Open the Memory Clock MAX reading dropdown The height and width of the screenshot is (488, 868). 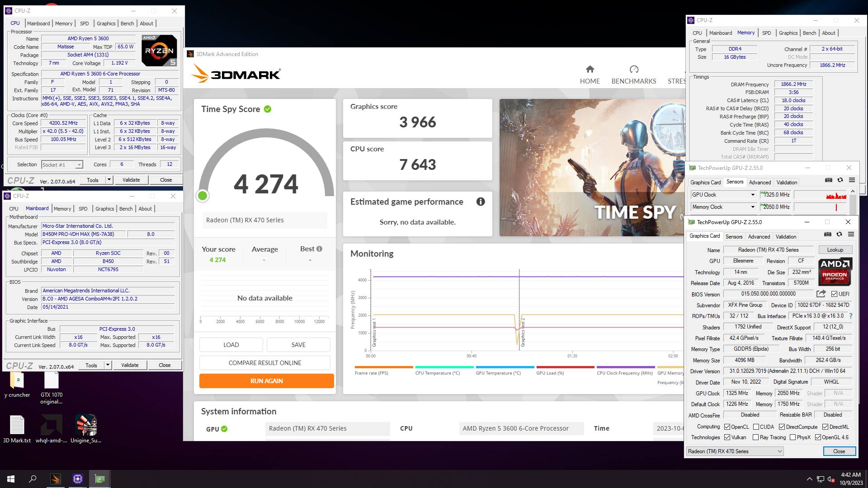click(x=776, y=207)
